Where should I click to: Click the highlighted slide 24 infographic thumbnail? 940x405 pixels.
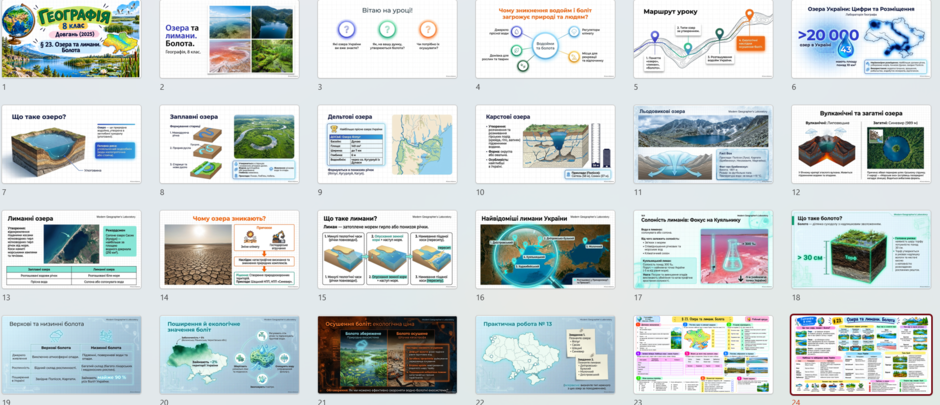[861, 355]
